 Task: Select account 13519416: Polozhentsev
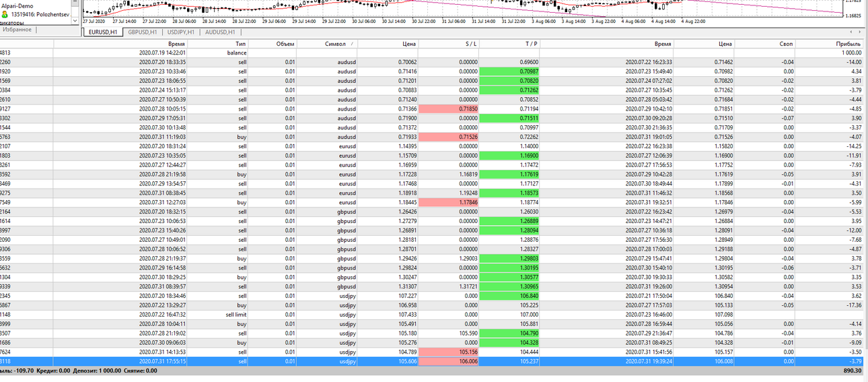click(x=40, y=14)
